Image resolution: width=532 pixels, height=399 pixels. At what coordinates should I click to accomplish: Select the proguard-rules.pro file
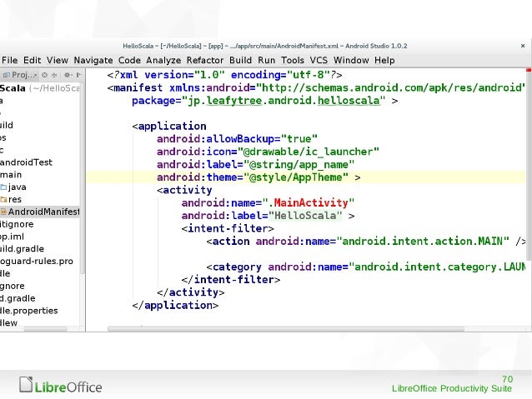(37, 261)
